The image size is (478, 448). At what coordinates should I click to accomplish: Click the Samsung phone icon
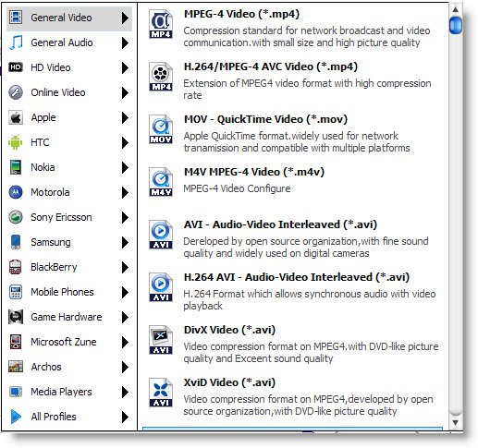(16, 242)
